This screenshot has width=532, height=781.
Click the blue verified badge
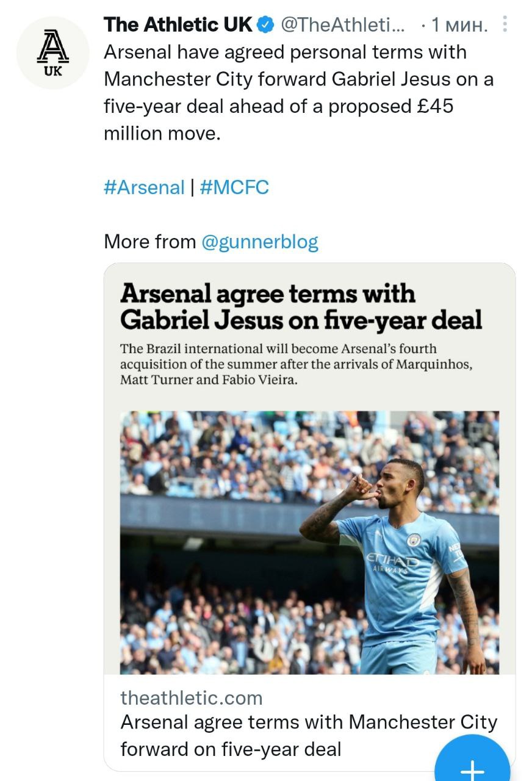tap(265, 25)
